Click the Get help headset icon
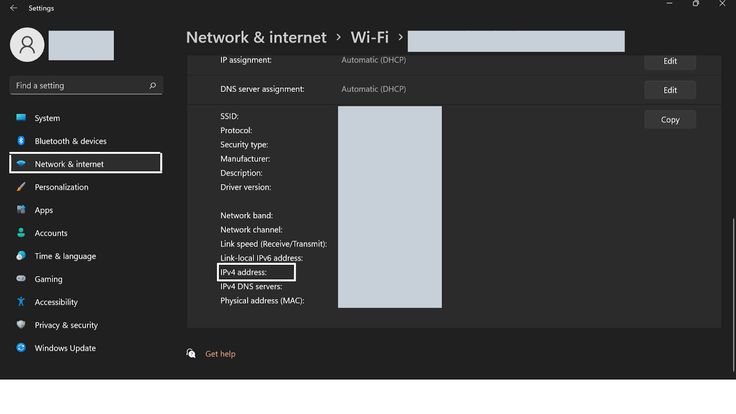 (191, 353)
